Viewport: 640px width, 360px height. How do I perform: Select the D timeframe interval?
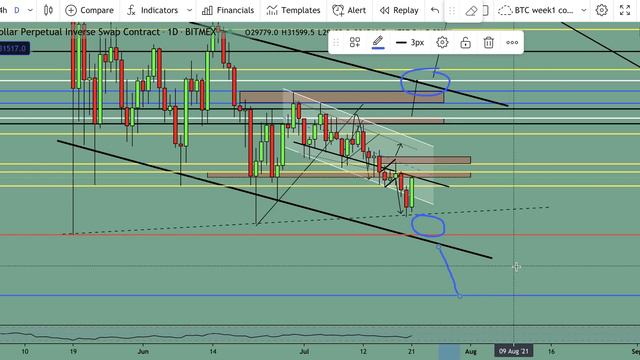(x=17, y=10)
